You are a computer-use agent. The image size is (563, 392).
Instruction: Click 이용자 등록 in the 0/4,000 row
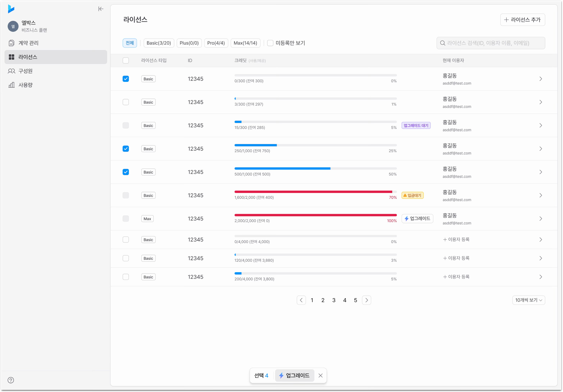click(456, 239)
